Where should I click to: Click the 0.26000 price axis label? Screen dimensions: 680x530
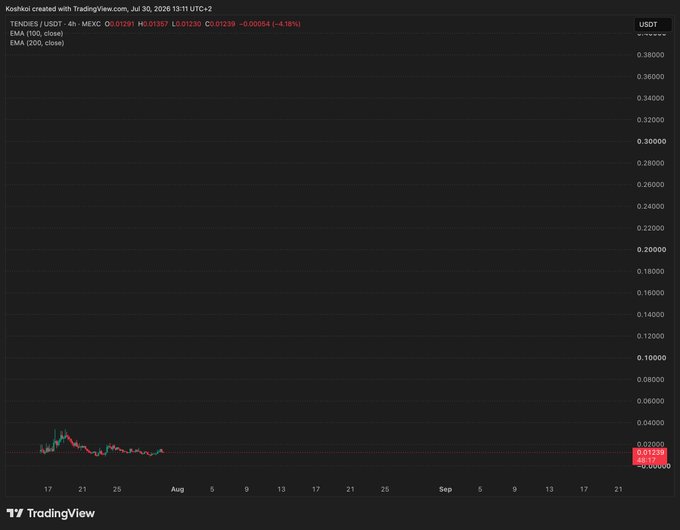coord(650,184)
